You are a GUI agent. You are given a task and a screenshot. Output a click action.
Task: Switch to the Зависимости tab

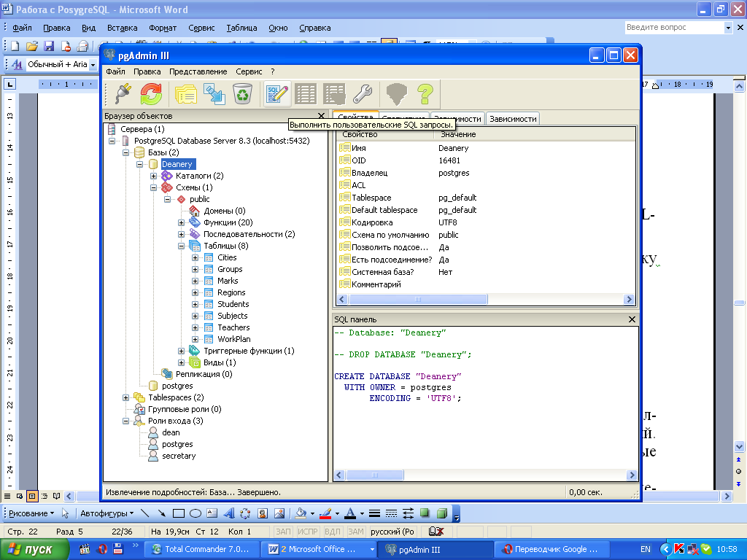513,119
